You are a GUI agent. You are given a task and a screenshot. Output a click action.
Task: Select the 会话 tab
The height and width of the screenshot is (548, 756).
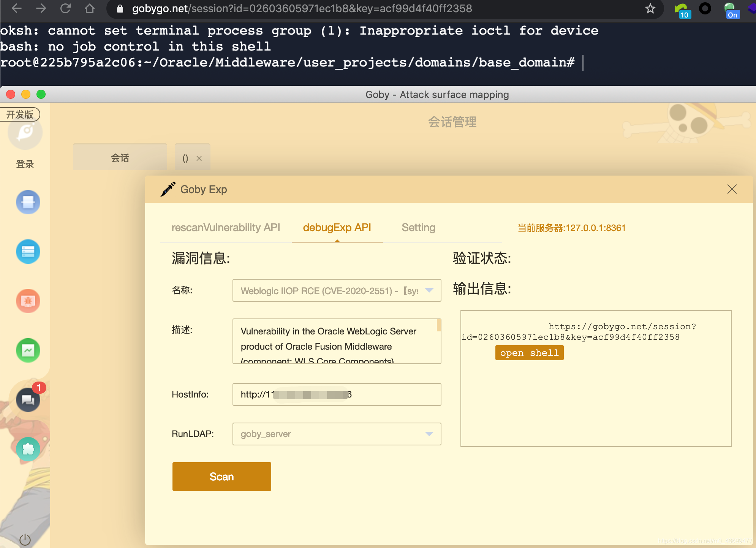120,158
